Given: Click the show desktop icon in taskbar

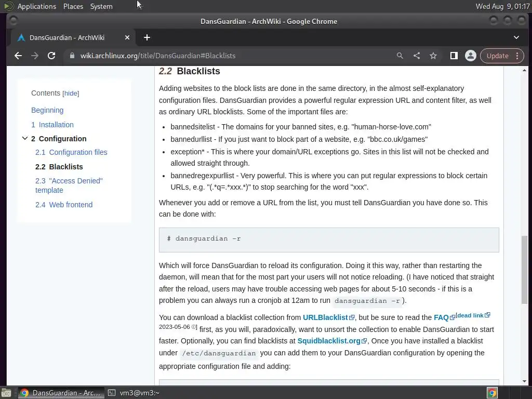Looking at the screenshot, I should (6, 393).
